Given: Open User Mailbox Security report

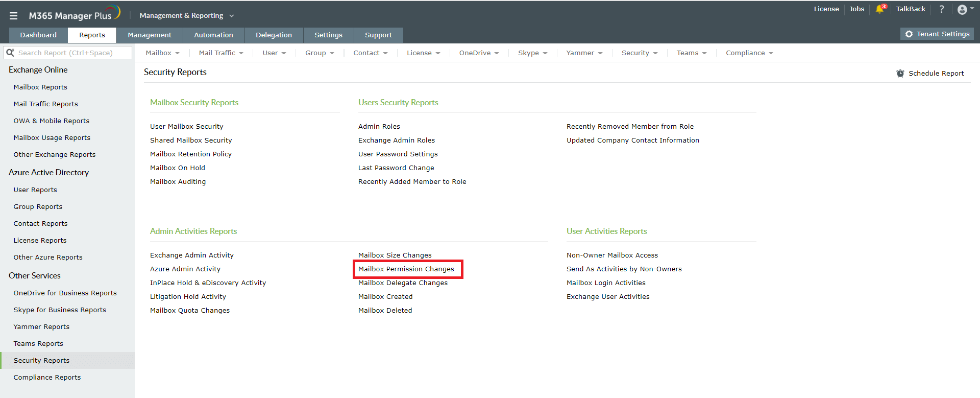Looking at the screenshot, I should (x=187, y=127).
